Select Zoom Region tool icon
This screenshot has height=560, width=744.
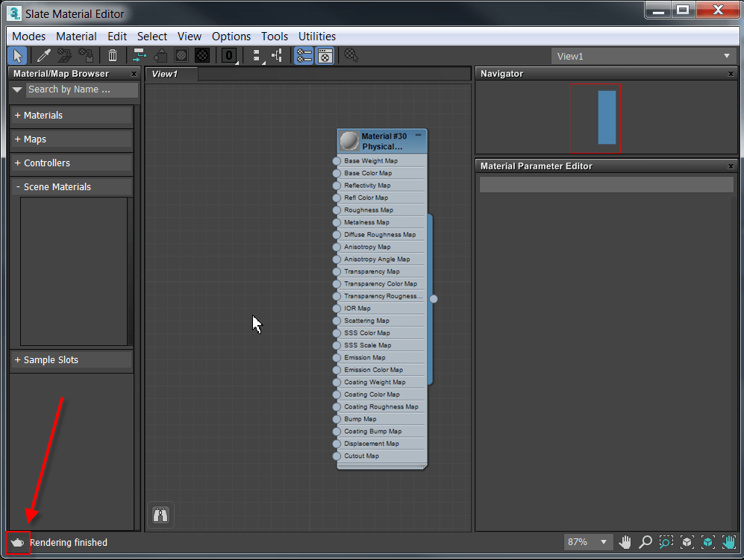point(666,542)
